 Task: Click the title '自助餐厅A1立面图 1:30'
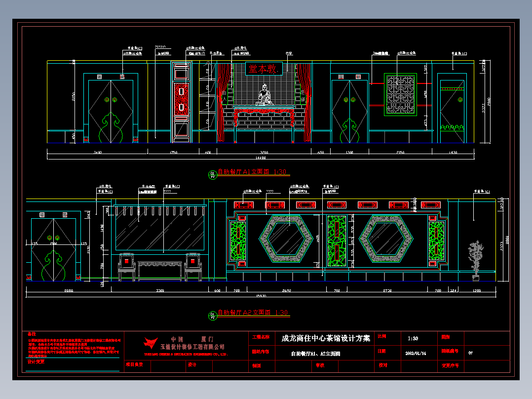(252, 172)
